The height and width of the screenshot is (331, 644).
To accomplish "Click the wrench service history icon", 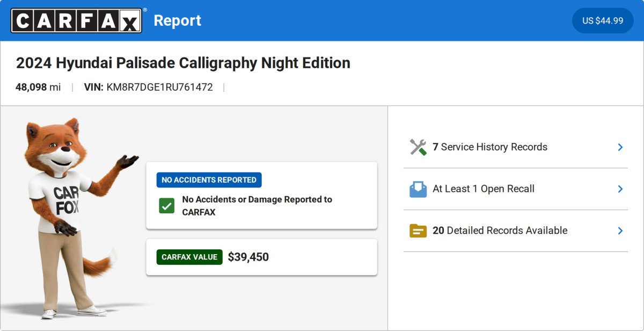I will pos(418,147).
